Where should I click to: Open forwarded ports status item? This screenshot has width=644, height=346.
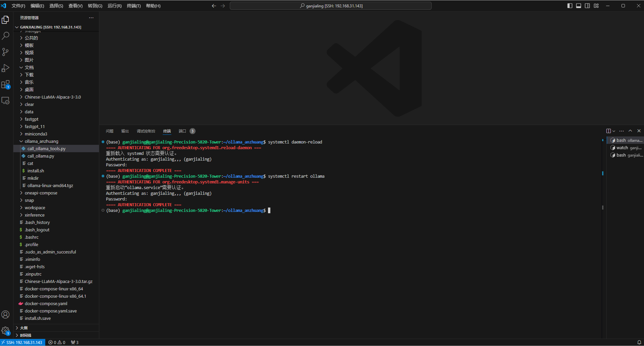tap(75, 342)
